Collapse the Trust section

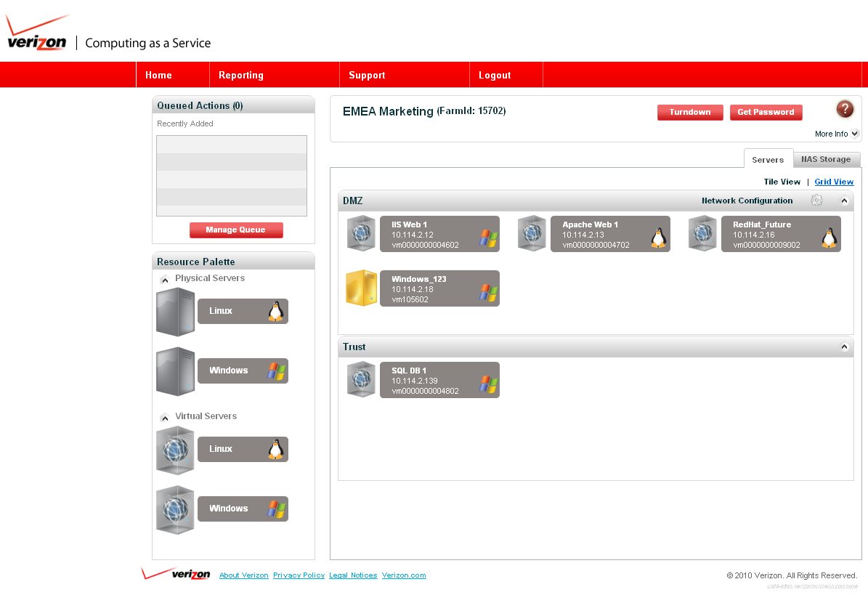[x=844, y=347]
